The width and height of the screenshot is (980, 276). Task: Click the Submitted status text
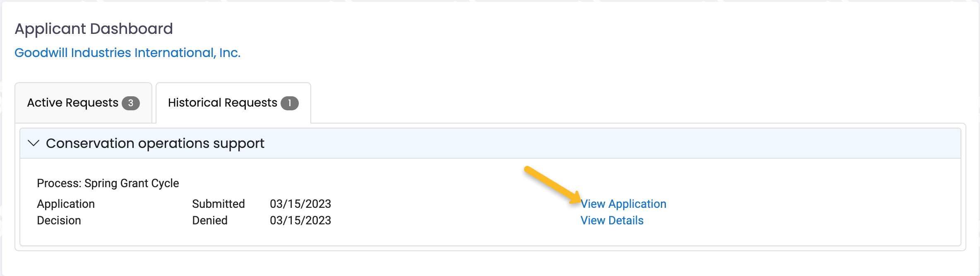(x=219, y=204)
